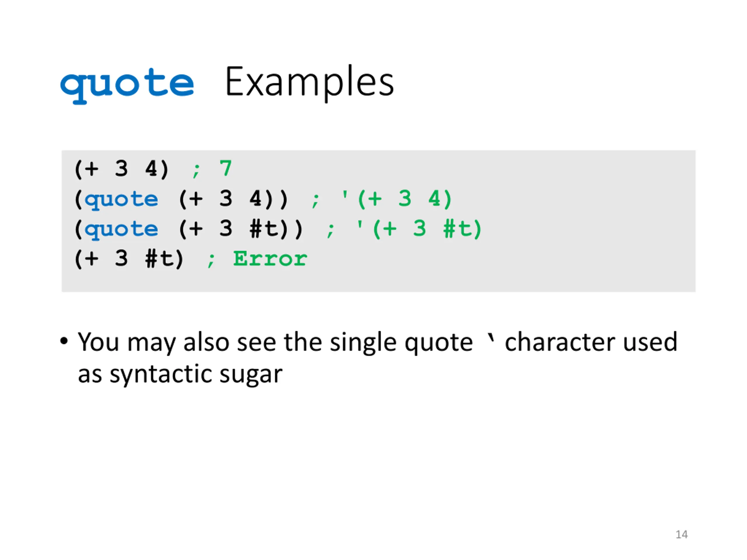Click the green "Error" comment text
This screenshot has height=560, width=747.
click(270, 259)
